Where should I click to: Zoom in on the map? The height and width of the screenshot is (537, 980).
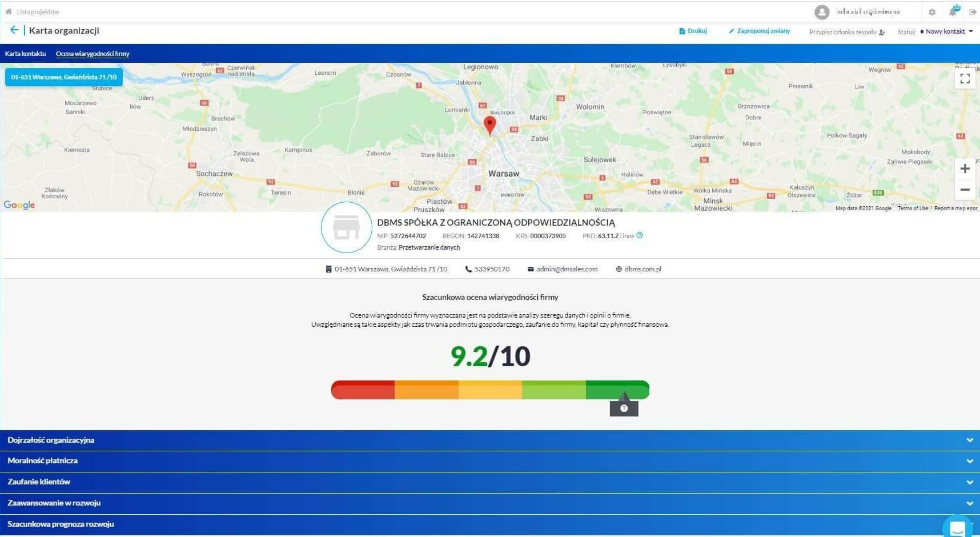tap(965, 169)
